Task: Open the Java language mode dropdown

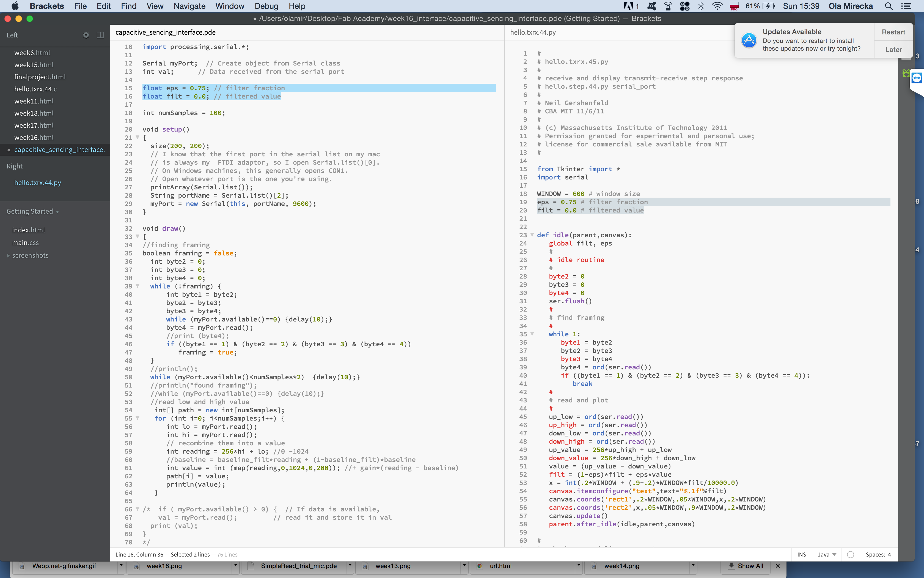Action: tap(827, 555)
